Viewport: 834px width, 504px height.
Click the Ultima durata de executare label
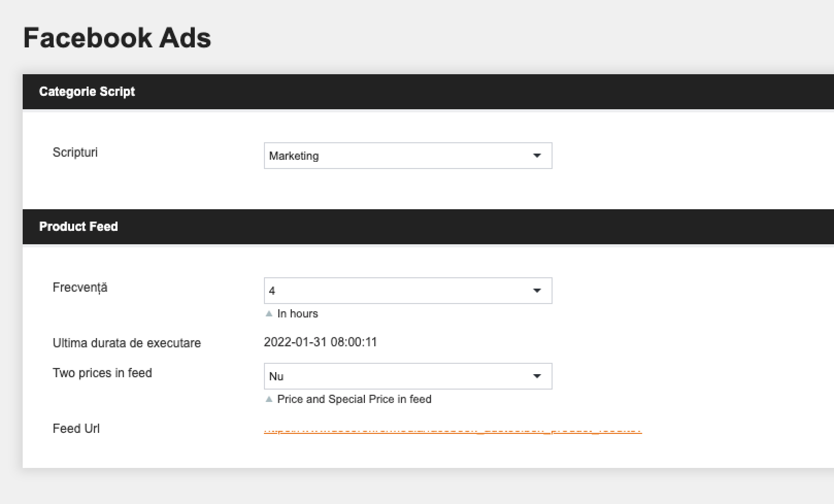[x=127, y=343]
